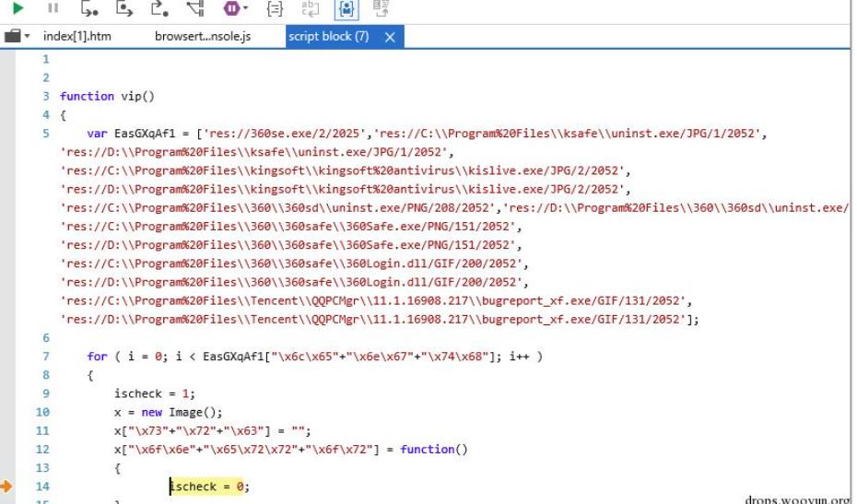Toggle the Word wrap icon
The height and width of the screenshot is (504, 857).
(310, 8)
